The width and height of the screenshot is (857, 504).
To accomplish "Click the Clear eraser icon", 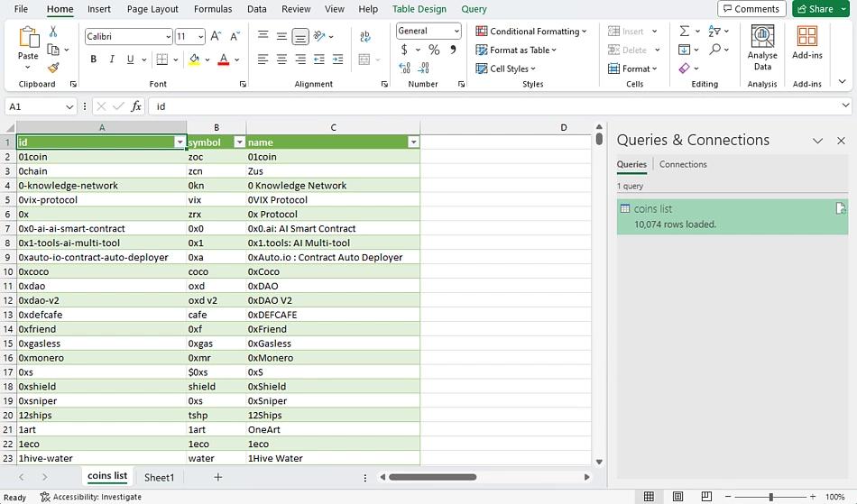I will pyautogui.click(x=685, y=69).
